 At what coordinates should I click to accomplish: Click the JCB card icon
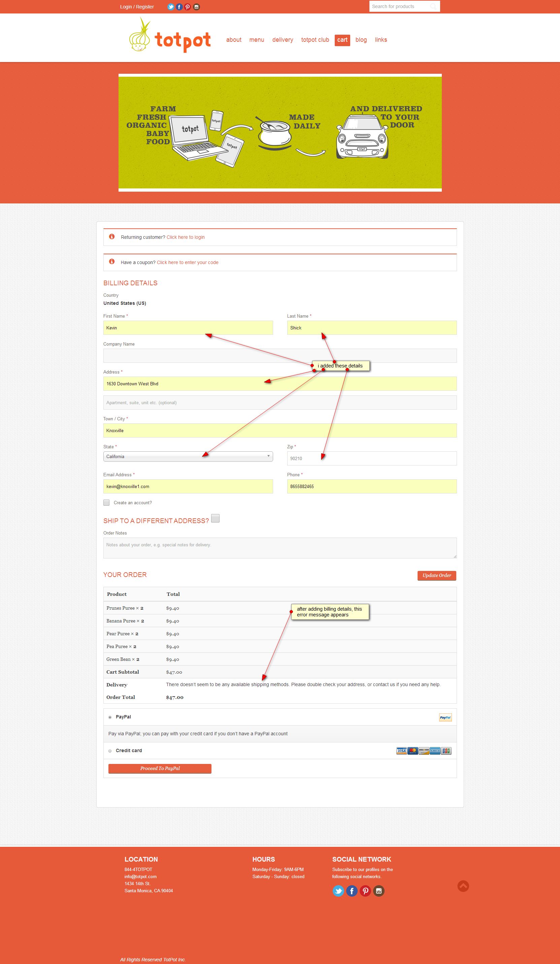pyautogui.click(x=446, y=750)
